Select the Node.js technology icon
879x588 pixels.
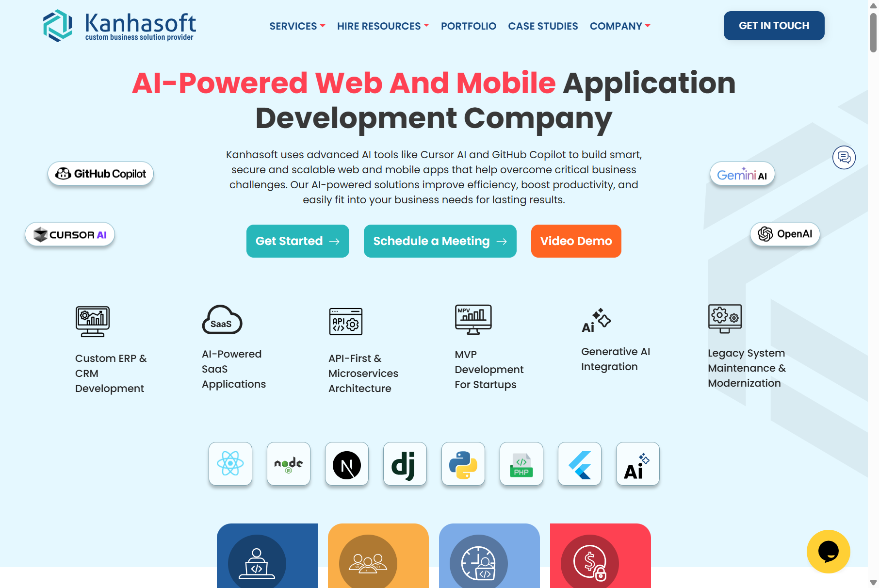pos(289,464)
